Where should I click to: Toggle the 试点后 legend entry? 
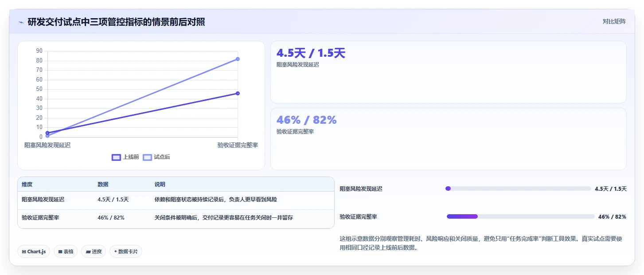click(x=156, y=157)
